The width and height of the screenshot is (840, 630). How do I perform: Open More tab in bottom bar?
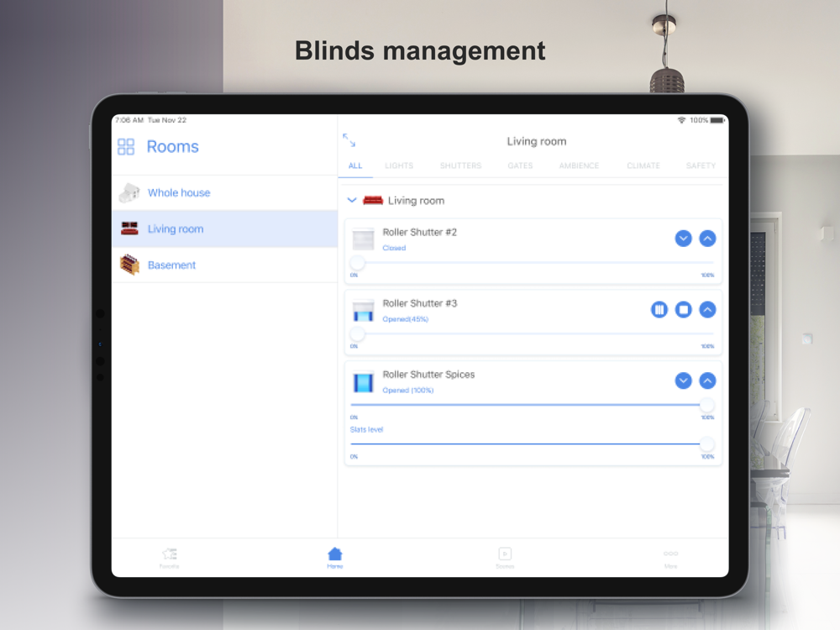pyautogui.click(x=670, y=558)
